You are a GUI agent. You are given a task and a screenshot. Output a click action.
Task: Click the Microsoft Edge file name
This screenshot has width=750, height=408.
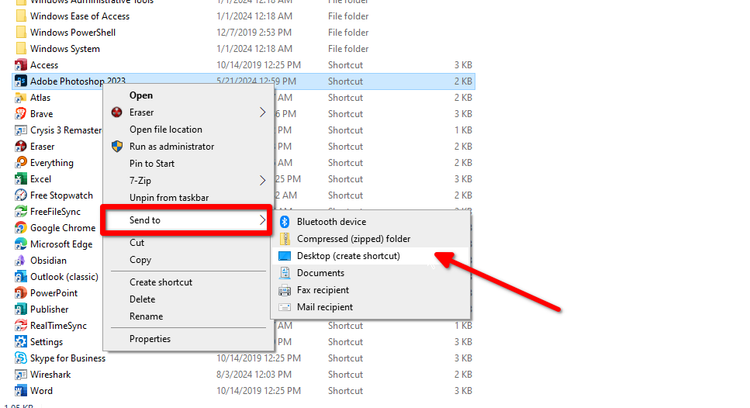[61, 244]
